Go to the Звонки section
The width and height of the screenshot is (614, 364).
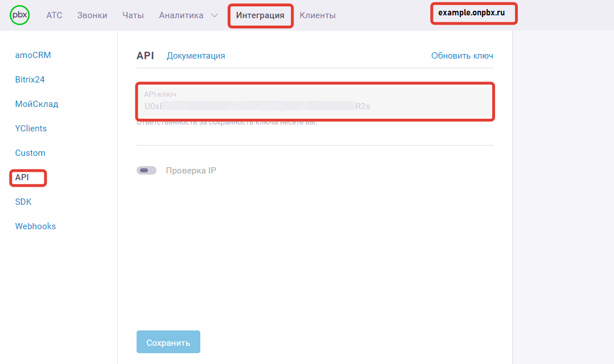tap(92, 15)
